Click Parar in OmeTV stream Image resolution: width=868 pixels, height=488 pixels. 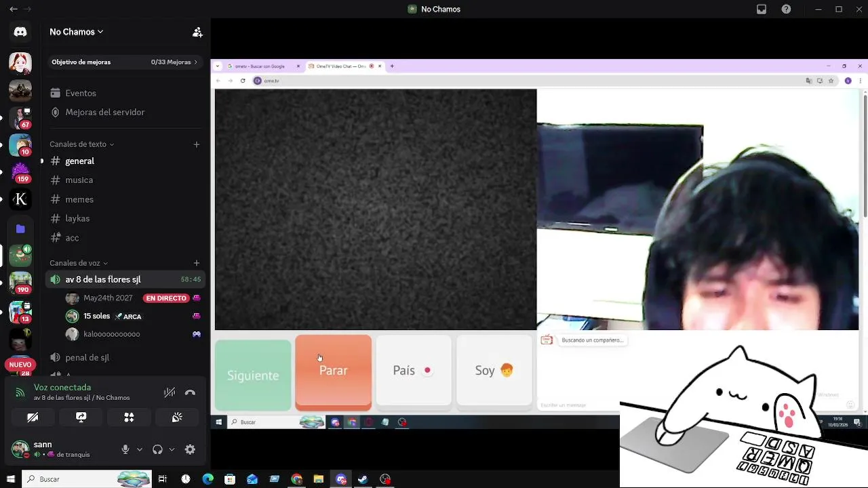333,371
